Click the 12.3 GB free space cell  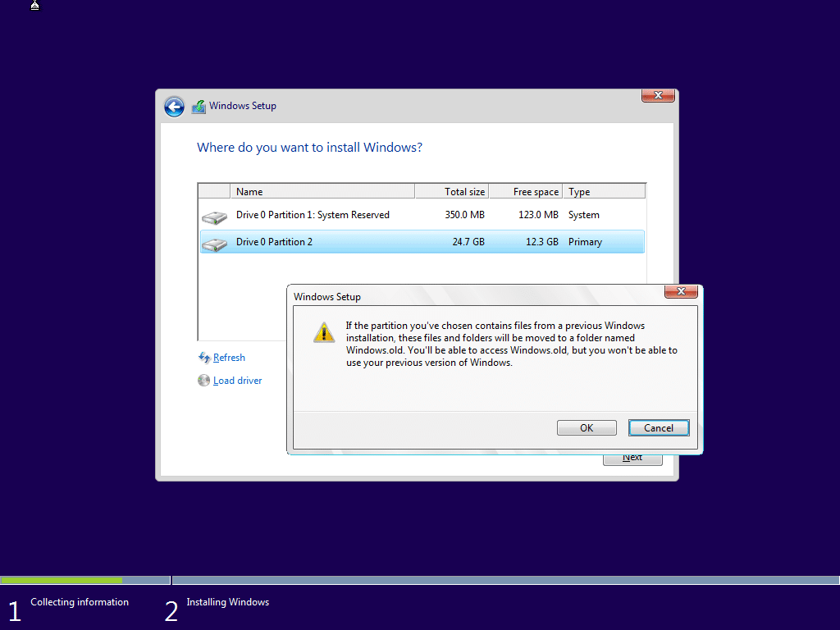pos(542,242)
